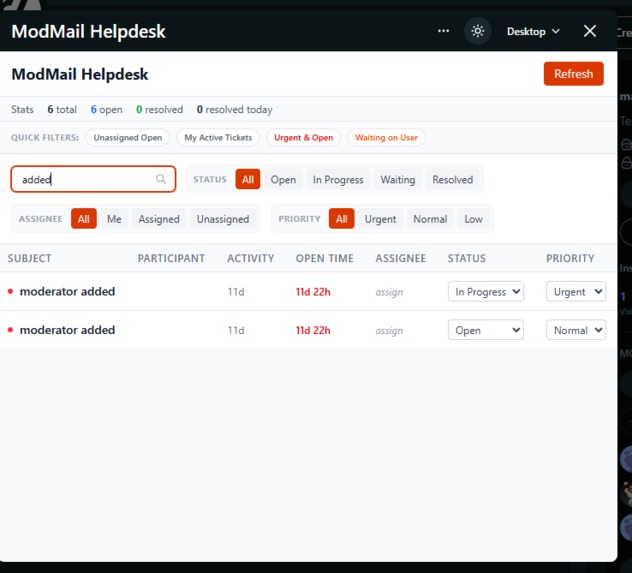Open the Desktop view dropdown
This screenshot has height=573, width=632.
533,31
